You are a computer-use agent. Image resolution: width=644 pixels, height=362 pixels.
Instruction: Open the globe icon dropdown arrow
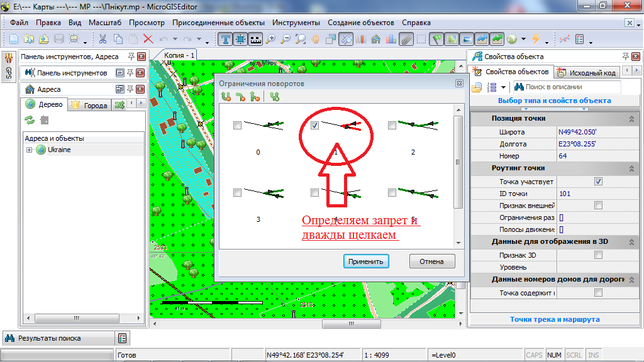coord(523,40)
